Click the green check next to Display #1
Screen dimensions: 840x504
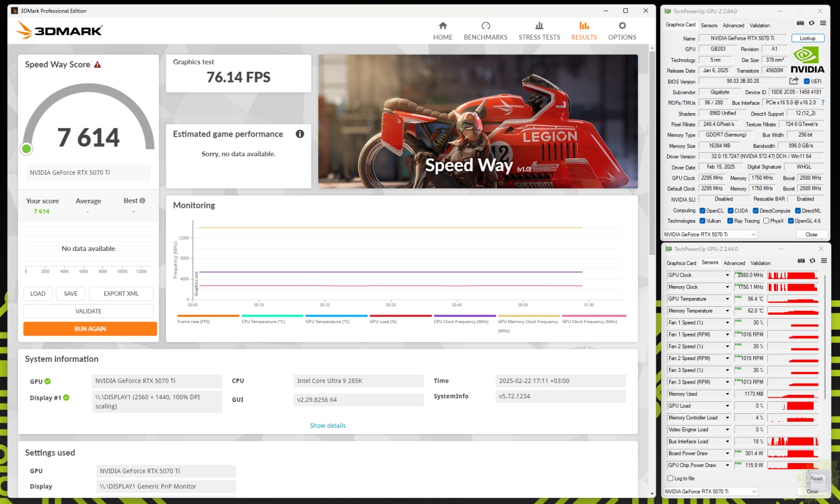[66, 398]
